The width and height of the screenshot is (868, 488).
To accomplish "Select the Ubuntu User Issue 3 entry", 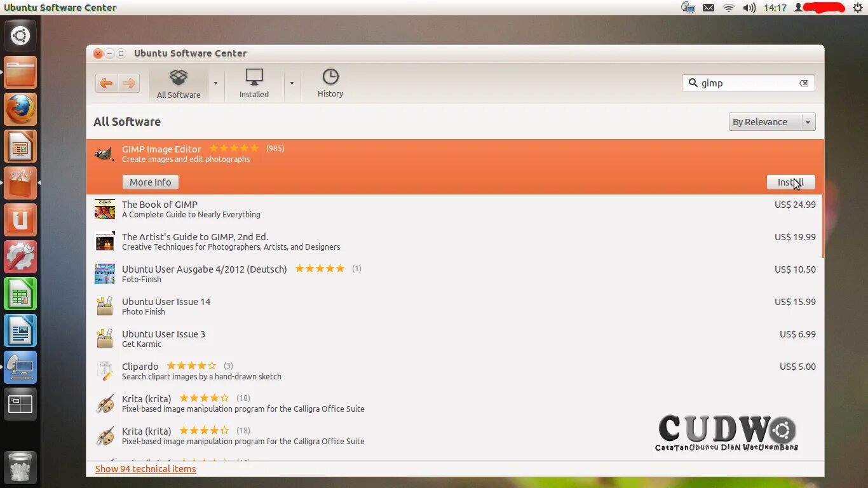I will (454, 339).
